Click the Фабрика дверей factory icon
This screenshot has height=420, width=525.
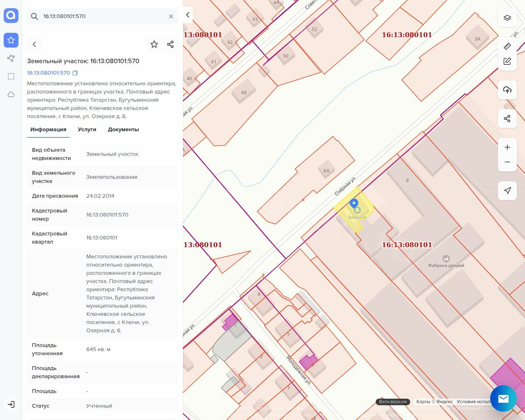click(446, 258)
